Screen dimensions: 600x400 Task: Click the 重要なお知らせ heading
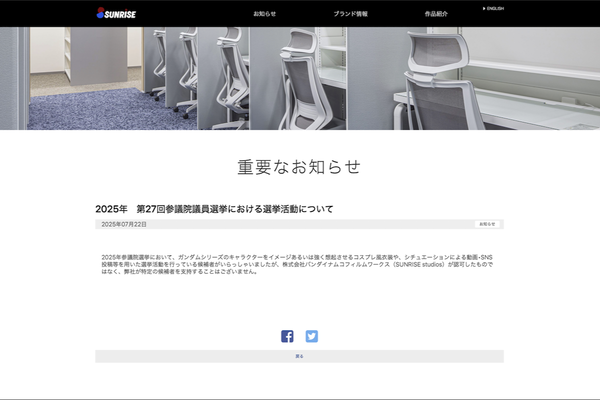(299, 167)
